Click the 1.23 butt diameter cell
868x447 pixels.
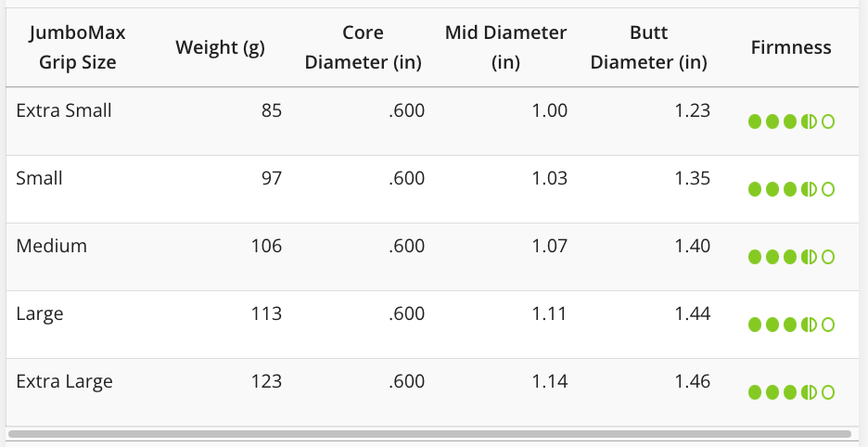tap(692, 110)
